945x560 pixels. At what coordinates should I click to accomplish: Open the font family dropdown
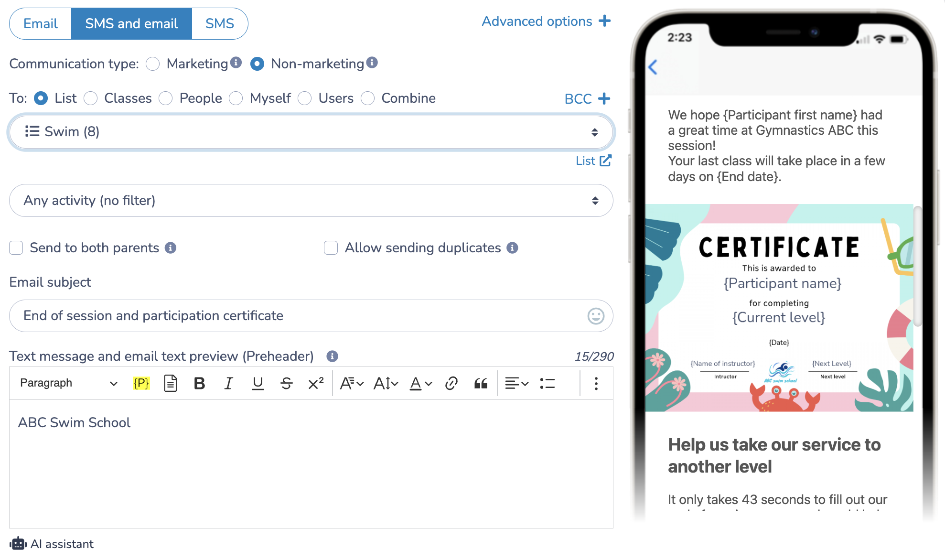(x=352, y=383)
